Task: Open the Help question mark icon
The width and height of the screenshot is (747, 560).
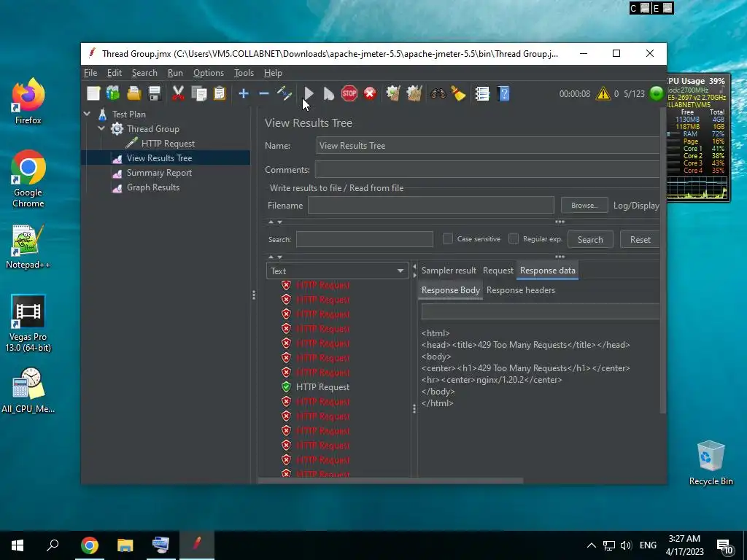Action: pos(503,93)
